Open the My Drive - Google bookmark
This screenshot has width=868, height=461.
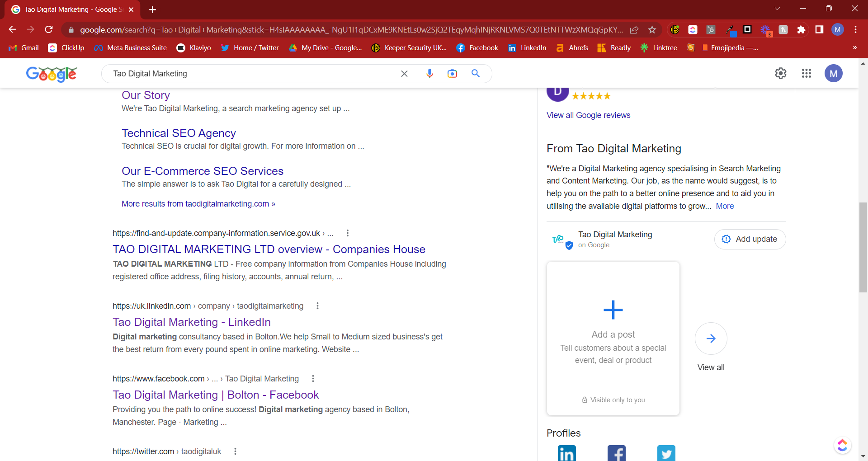(325, 48)
